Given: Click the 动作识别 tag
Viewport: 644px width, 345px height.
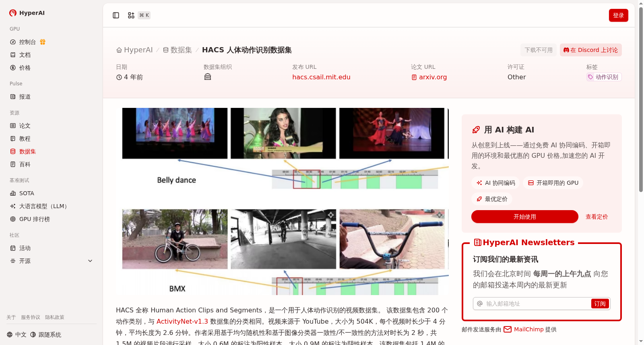Looking at the screenshot, I should (x=604, y=77).
